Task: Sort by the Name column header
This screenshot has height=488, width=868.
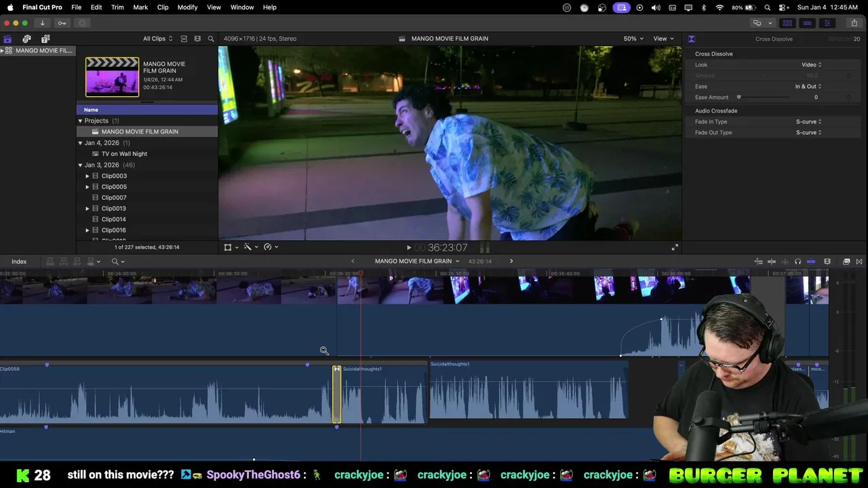Action: point(147,110)
